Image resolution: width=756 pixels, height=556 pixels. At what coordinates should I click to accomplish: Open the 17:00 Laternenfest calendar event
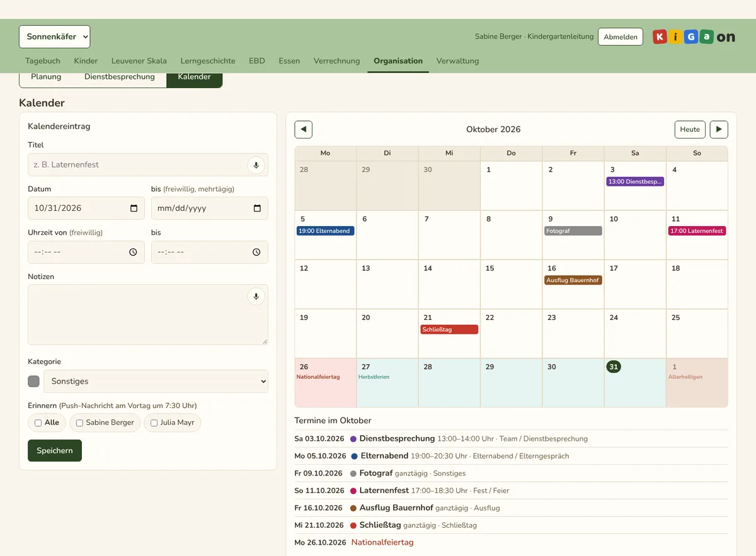(x=697, y=231)
